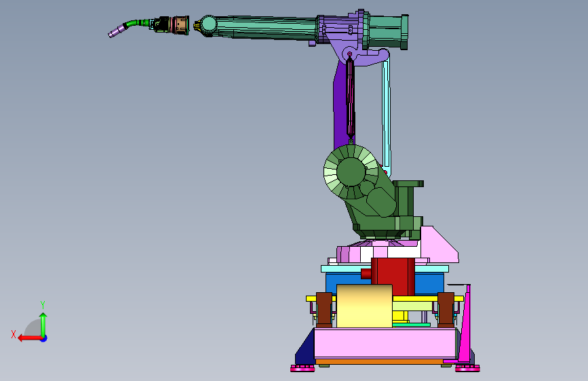Select the orange bottom plate of the base
The width and height of the screenshot is (588, 381).
click(x=379, y=361)
